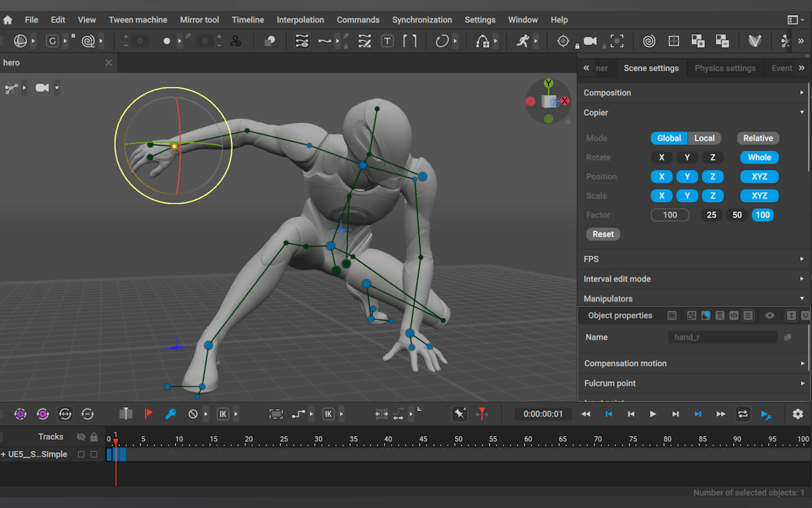Click the video camera icon in top toolbar
Screen dimensions: 812x508
click(x=590, y=41)
